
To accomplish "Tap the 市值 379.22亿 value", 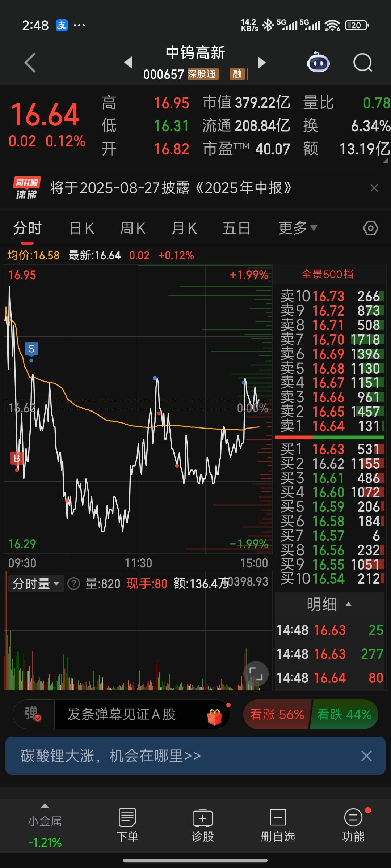I will point(262,103).
